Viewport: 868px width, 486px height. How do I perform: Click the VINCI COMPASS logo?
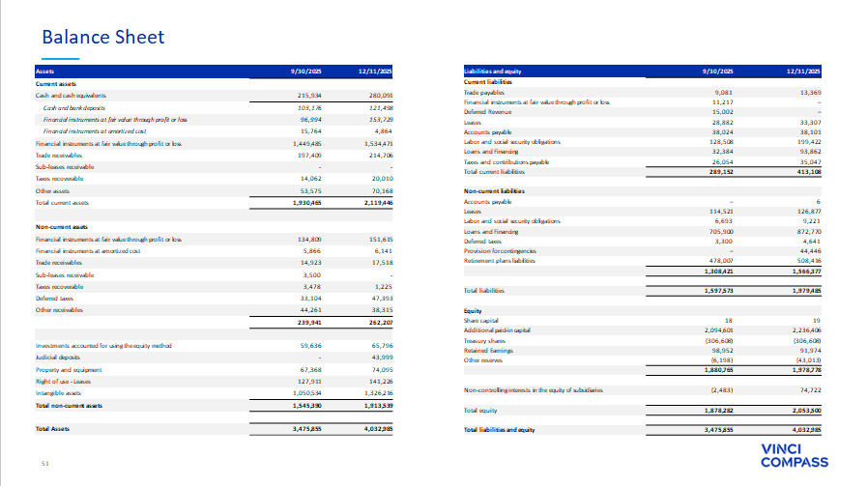tap(795, 455)
